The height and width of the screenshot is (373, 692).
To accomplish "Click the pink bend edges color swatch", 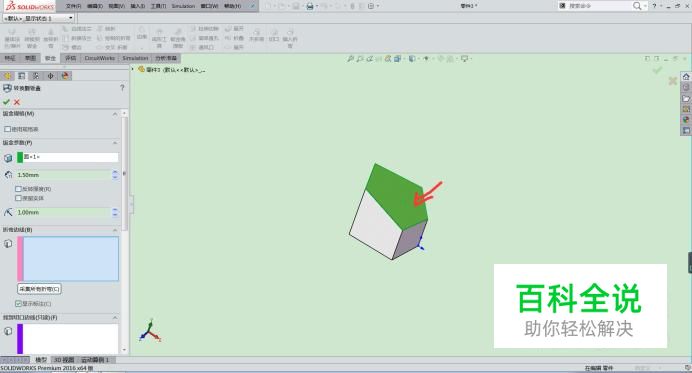I will click(x=20, y=259).
